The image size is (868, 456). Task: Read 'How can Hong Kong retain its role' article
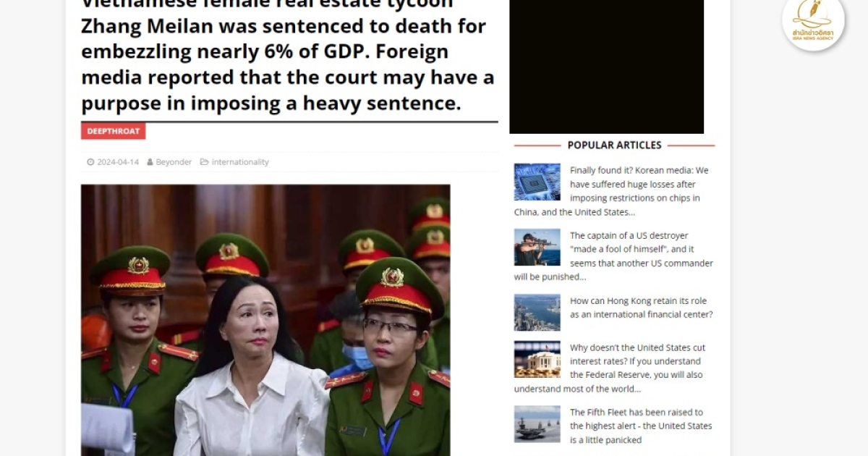(641, 308)
